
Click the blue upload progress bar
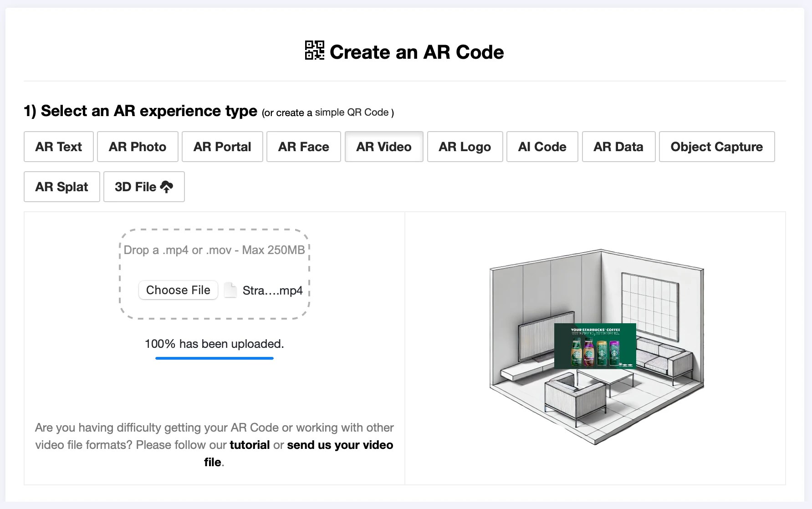[x=214, y=358]
